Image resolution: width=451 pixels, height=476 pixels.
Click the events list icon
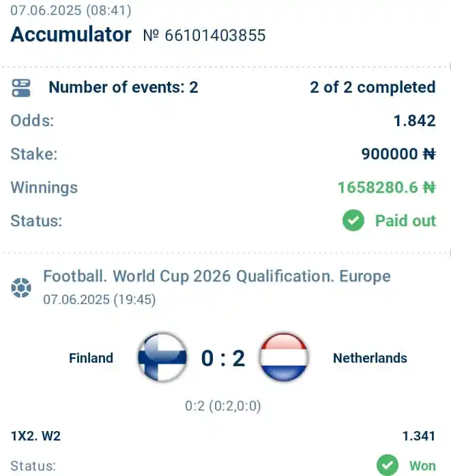click(21, 88)
